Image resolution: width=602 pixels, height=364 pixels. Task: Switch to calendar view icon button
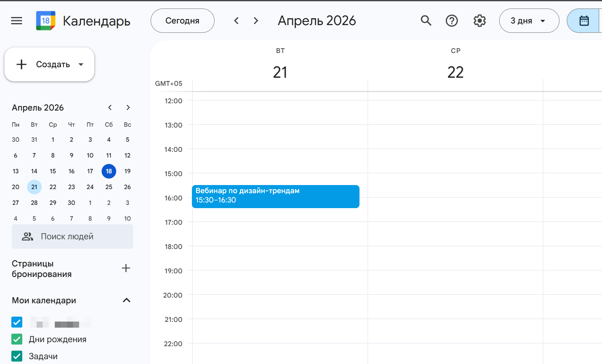click(584, 21)
